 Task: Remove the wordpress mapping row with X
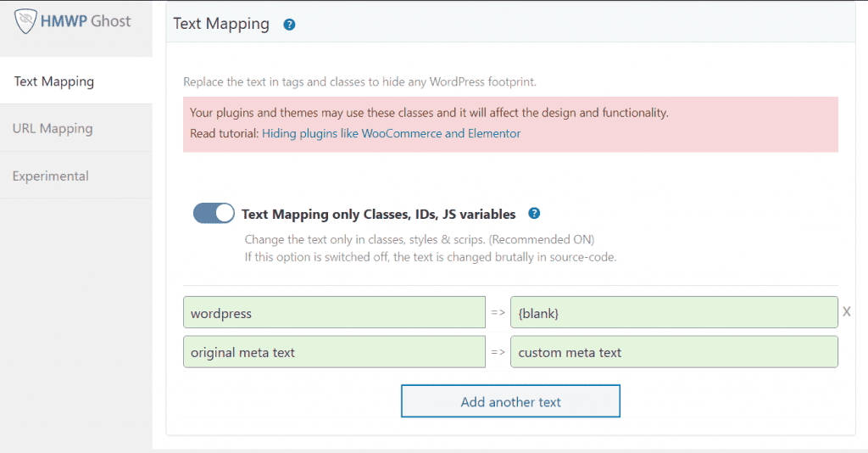[x=846, y=312]
